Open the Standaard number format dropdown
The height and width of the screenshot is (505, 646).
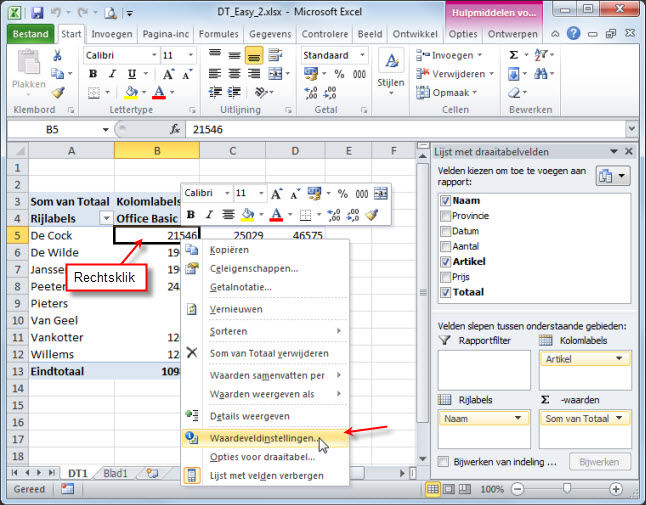[x=362, y=55]
